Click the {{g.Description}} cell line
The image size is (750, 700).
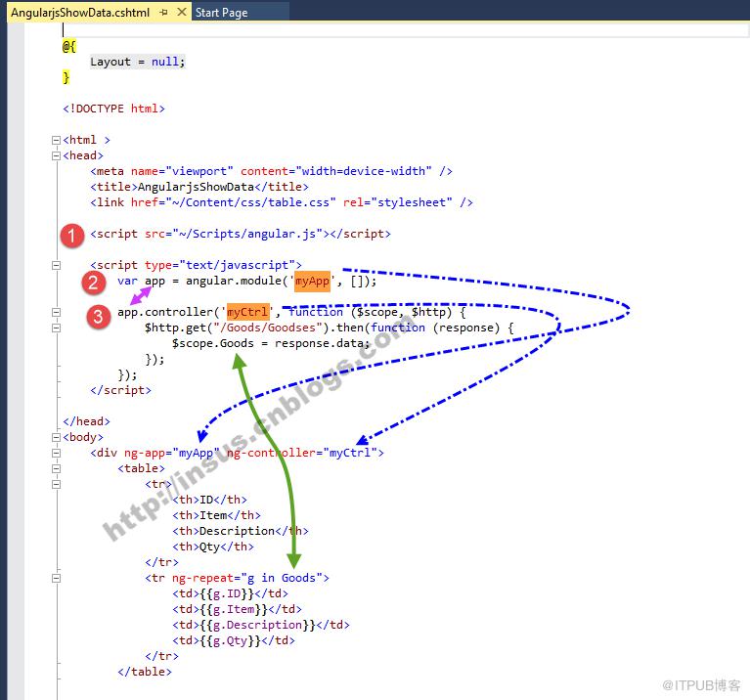tap(261, 625)
